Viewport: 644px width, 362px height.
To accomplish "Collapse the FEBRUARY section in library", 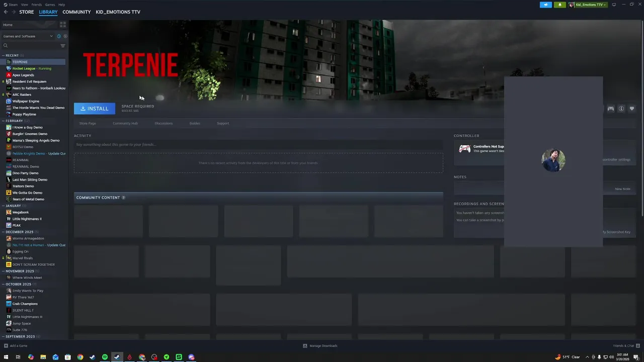I will coord(3,121).
